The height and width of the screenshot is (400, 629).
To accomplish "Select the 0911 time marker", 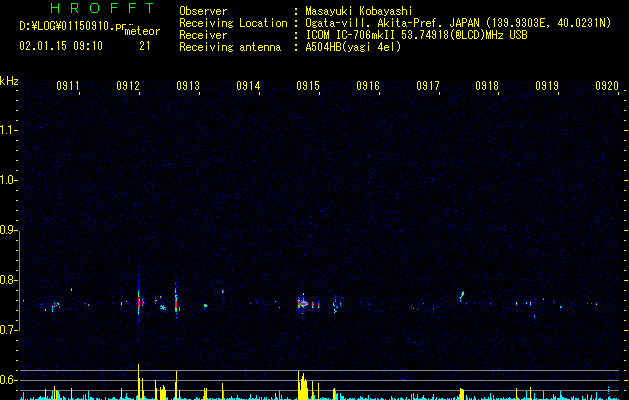I will [68, 86].
